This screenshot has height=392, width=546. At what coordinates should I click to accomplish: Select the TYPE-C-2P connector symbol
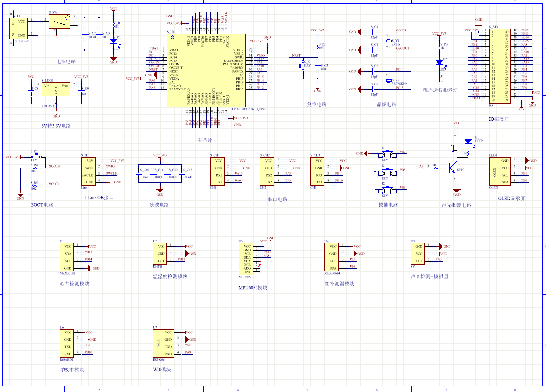[x=18, y=29]
